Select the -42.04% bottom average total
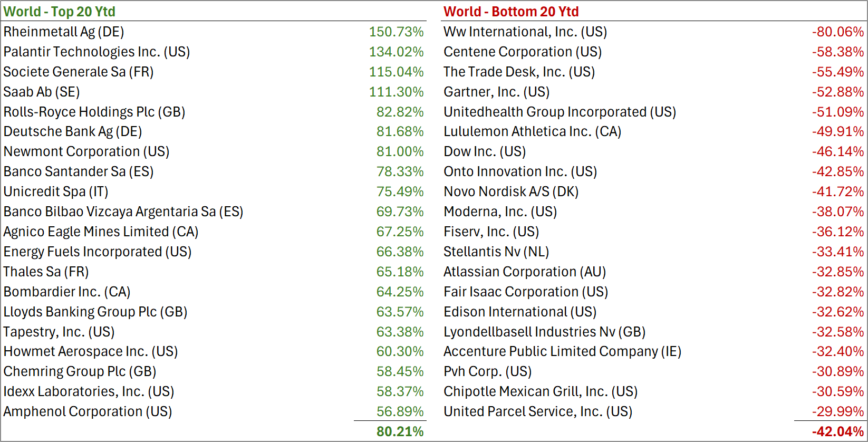Screen dimensions: 868x442 [x=838, y=431]
